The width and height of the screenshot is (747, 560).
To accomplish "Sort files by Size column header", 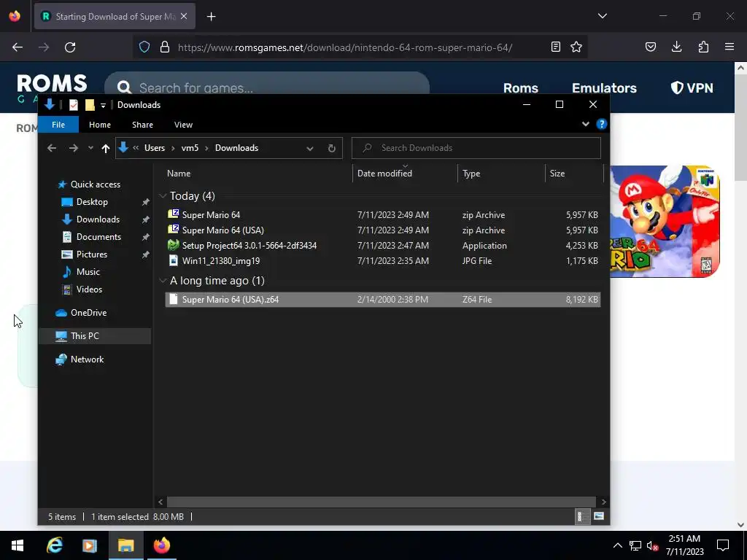I will (557, 174).
